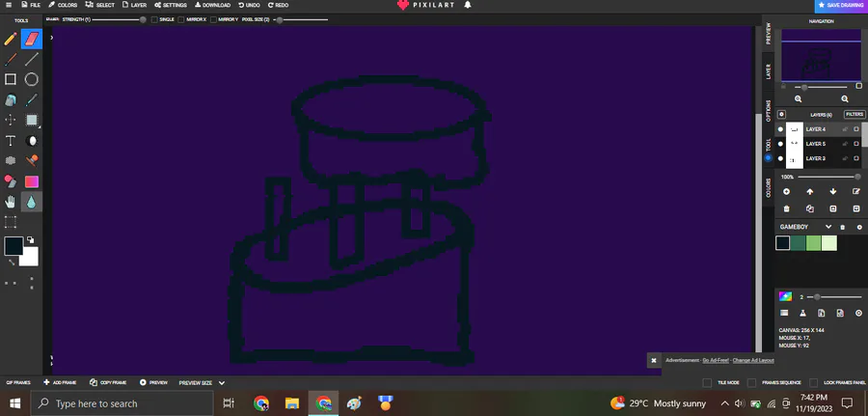Open layer Filters button
The height and width of the screenshot is (416, 868).
pos(854,114)
